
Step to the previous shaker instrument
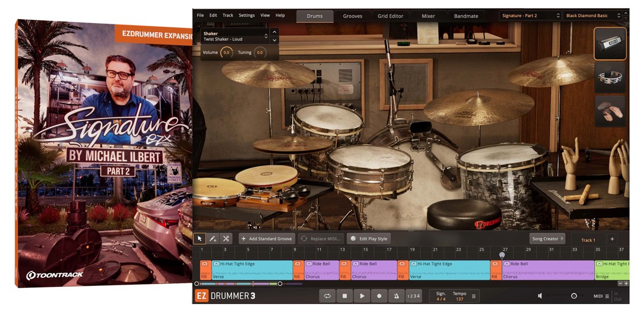point(274,33)
